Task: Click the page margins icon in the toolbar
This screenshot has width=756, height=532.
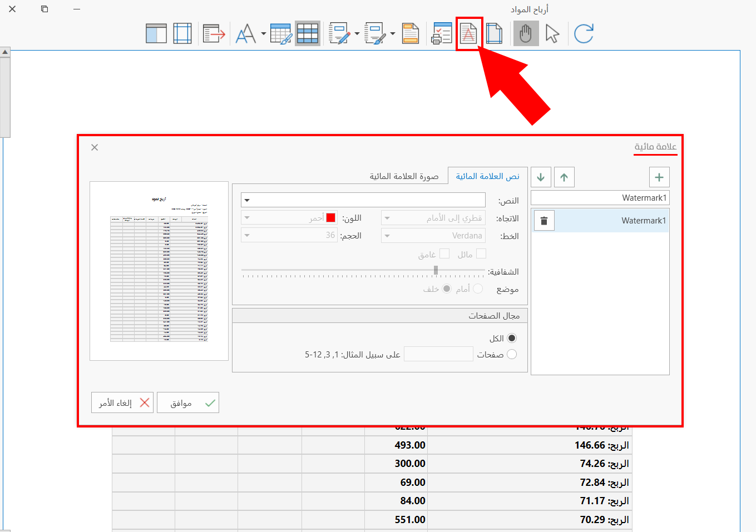Action: 182,34
